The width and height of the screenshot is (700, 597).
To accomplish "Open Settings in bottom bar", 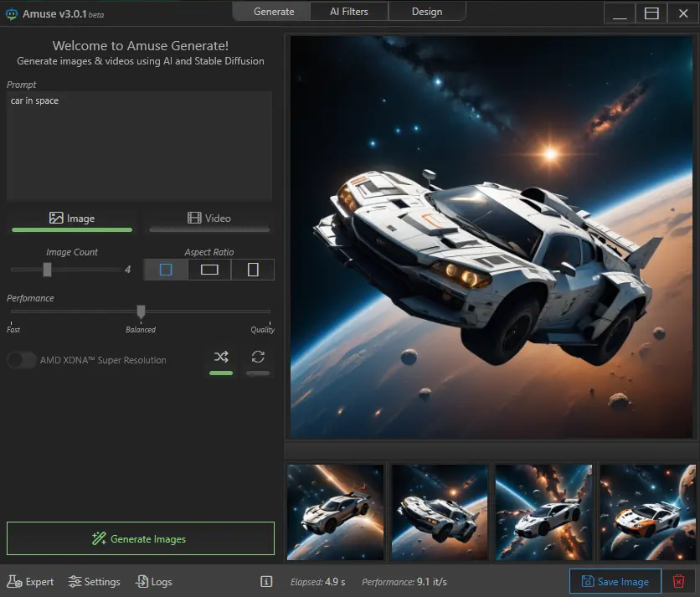I will coord(95,582).
